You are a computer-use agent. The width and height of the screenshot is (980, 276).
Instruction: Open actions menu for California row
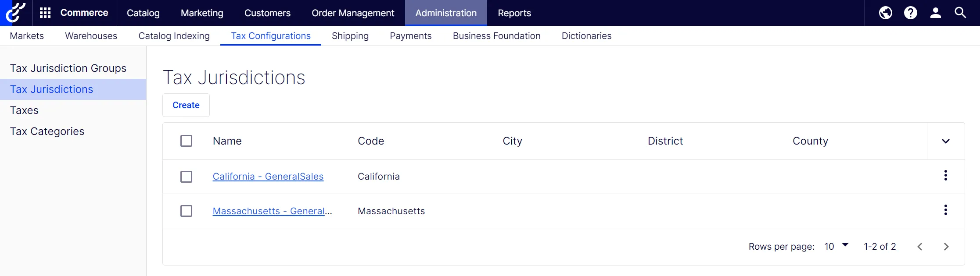[x=946, y=176]
